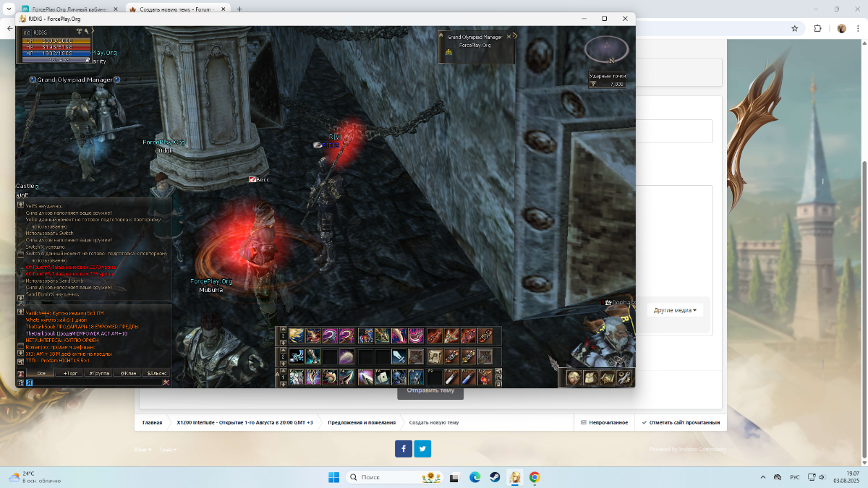Use the F5 skill on shortcut bar 1
The height and width of the screenshot is (488, 868).
(x=366, y=377)
